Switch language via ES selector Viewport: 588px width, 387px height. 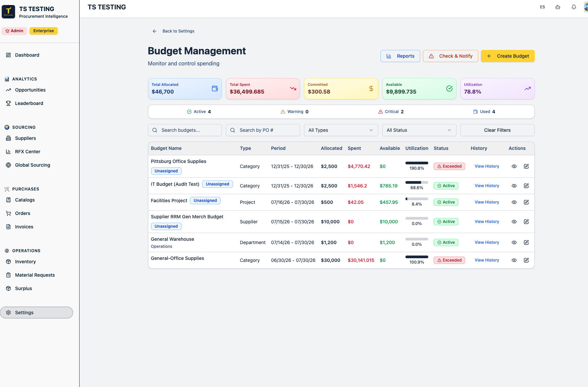(542, 7)
